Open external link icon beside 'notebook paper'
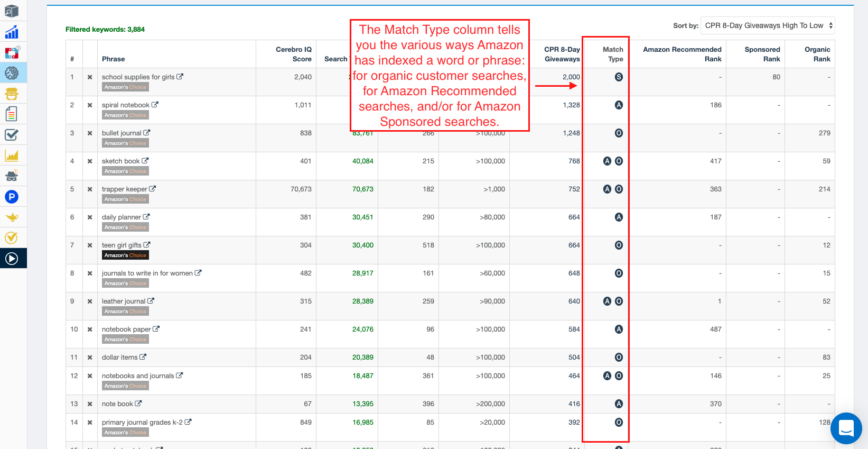This screenshot has height=449, width=868. (x=156, y=329)
